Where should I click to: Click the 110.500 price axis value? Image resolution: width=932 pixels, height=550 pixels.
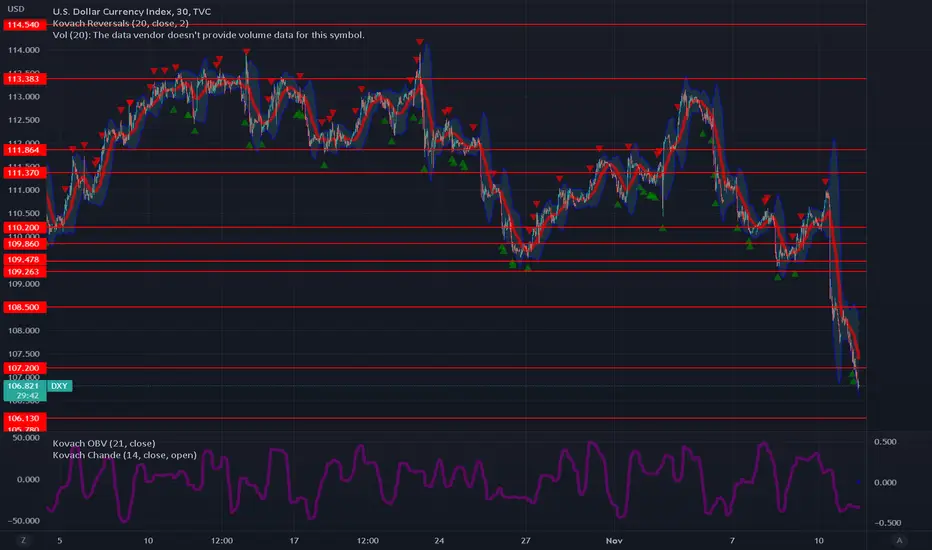pos(24,213)
